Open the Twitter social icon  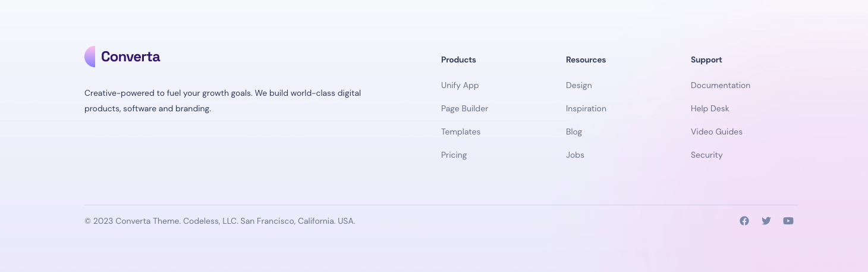coord(766,221)
